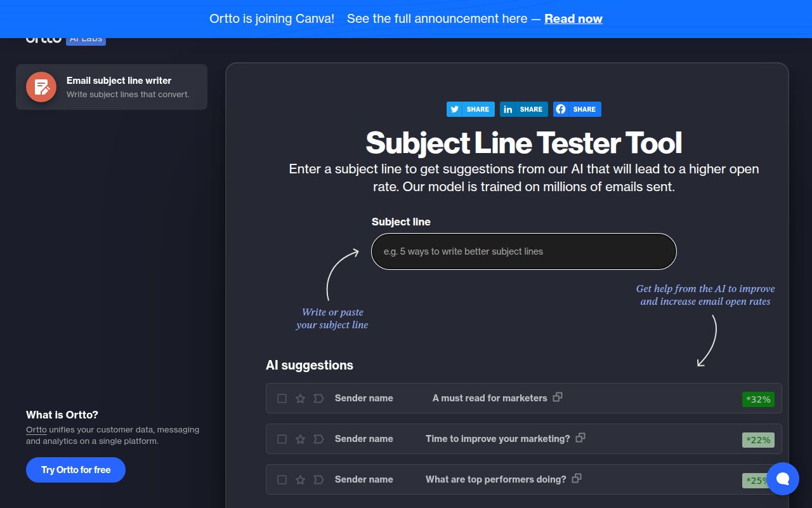Image resolution: width=812 pixels, height=508 pixels.
Task: Click Sender name in 'A must read' row
Action: (x=364, y=398)
